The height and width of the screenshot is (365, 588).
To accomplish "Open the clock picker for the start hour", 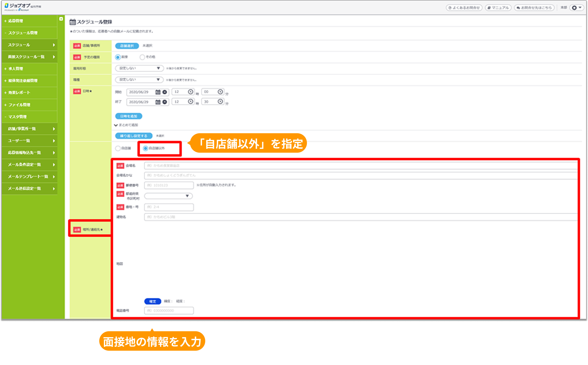I will pyautogui.click(x=191, y=92).
